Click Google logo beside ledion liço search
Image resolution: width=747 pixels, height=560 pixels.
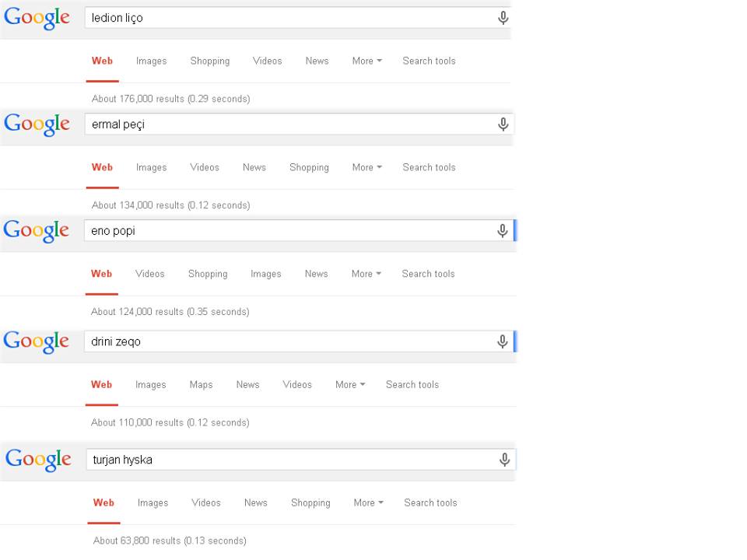click(x=37, y=18)
